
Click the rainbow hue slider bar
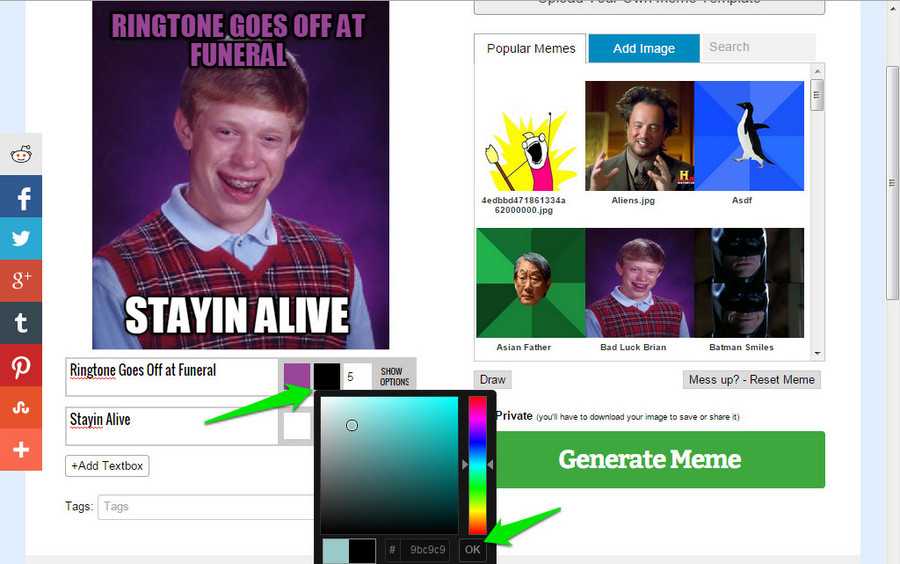pyautogui.click(x=478, y=465)
